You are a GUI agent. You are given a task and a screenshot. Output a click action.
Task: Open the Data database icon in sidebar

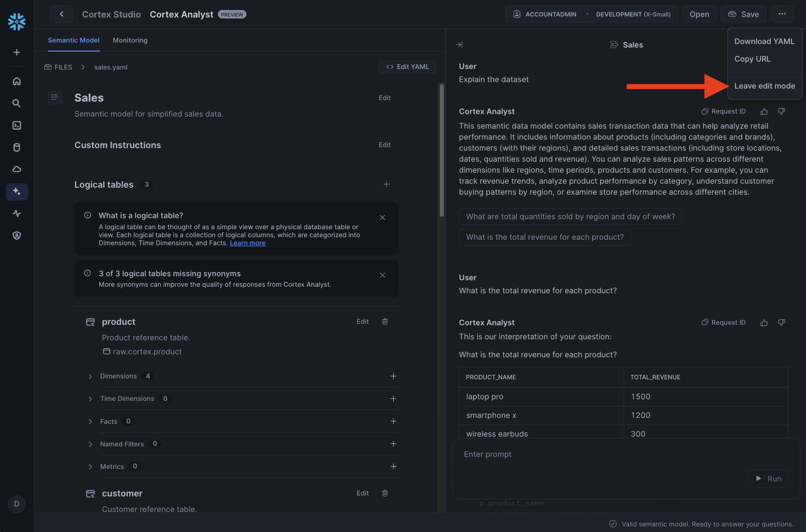click(x=17, y=147)
